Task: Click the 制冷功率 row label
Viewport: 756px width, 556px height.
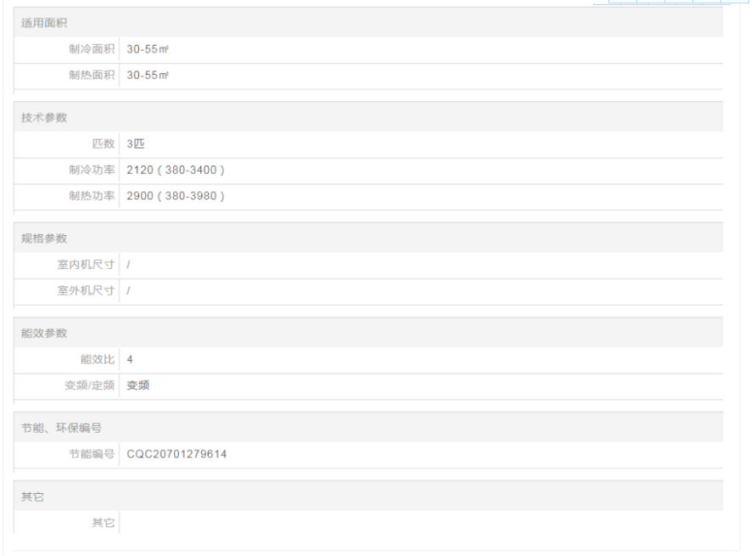Action: 91,171
